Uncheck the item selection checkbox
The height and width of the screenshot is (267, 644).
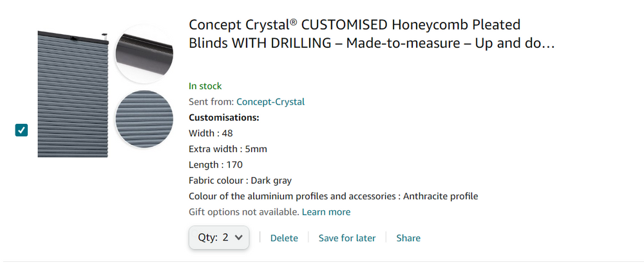pos(22,130)
